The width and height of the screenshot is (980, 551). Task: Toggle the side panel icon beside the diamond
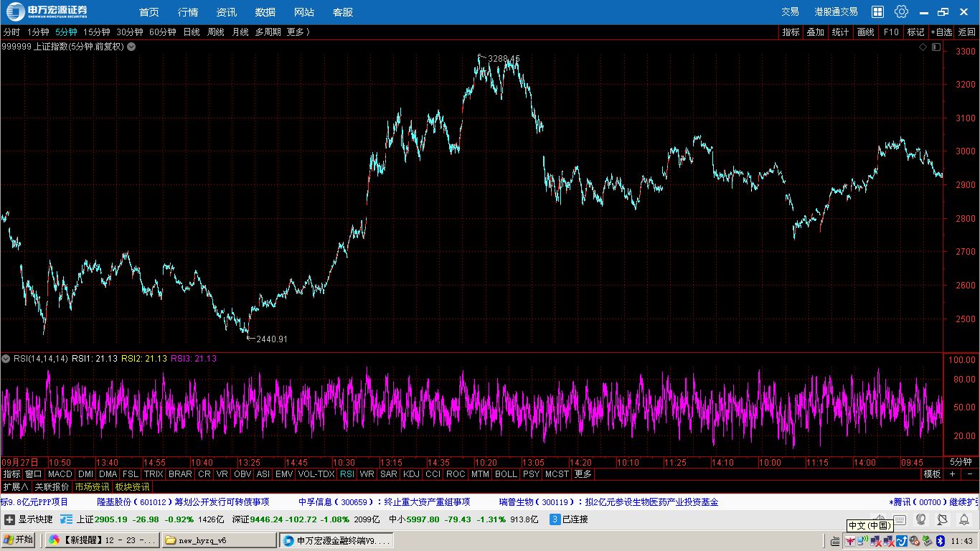(x=936, y=47)
